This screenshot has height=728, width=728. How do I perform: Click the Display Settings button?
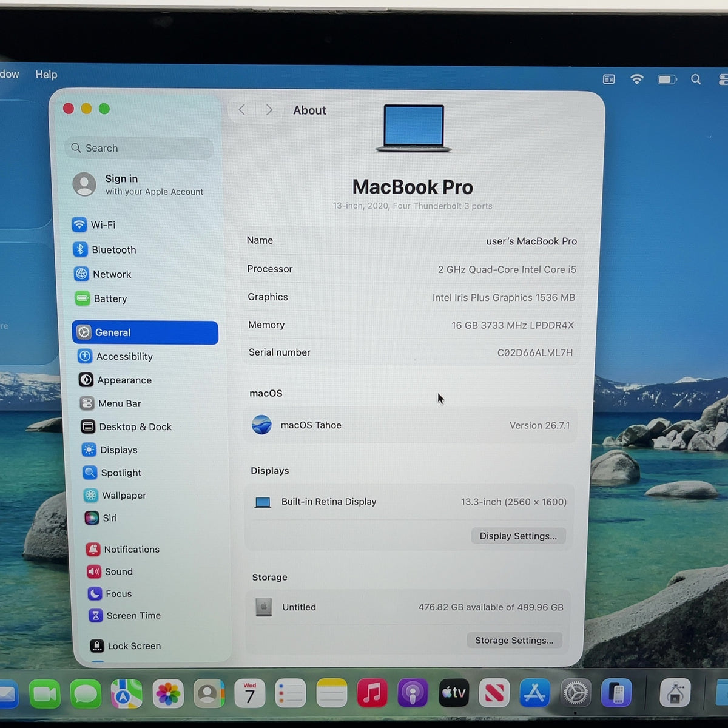518,536
